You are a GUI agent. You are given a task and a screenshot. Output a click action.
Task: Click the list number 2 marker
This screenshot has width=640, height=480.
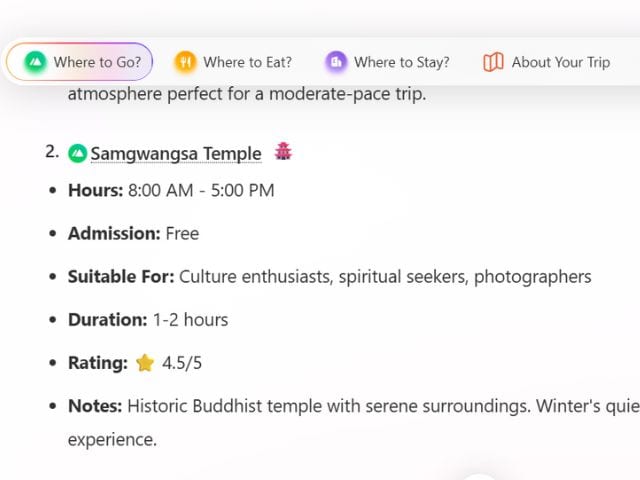pyautogui.click(x=52, y=152)
